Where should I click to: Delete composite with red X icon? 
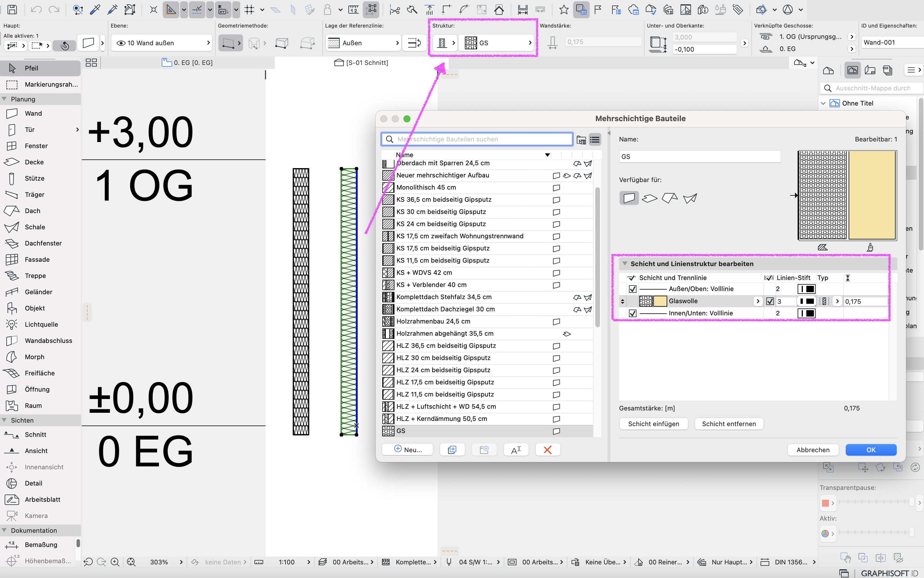[548, 450]
